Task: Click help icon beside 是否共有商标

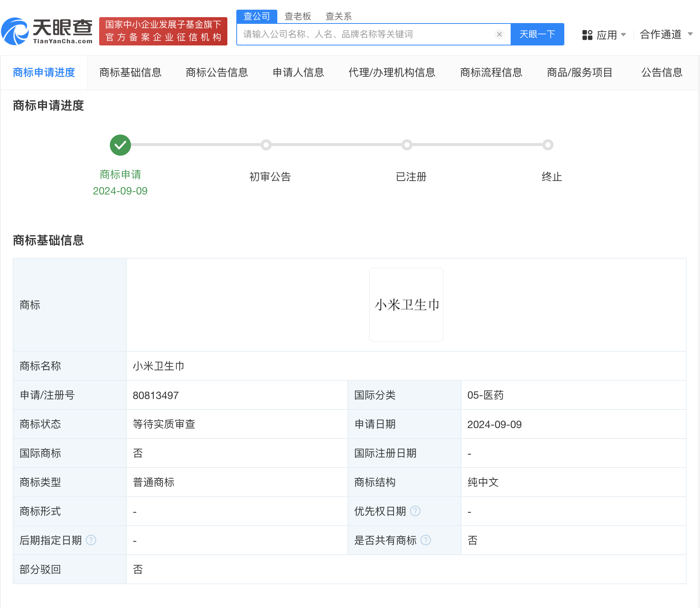Action: [x=425, y=540]
